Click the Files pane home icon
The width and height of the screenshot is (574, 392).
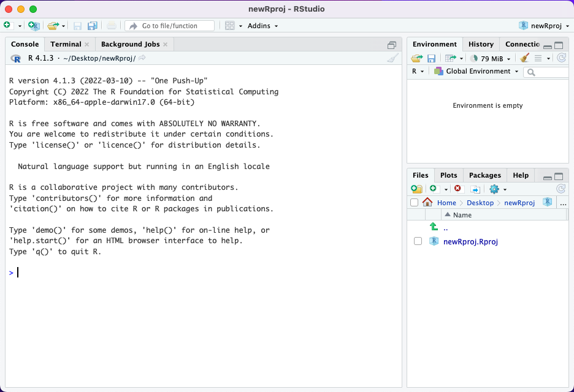427,203
